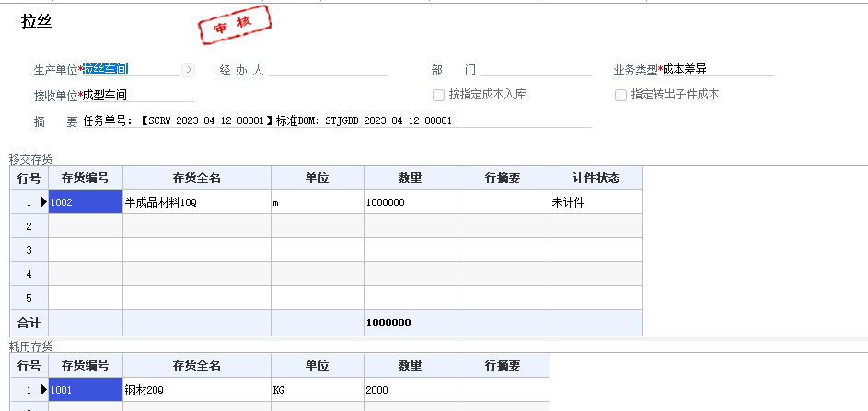Click the quantity cell showing 2000
This screenshot has width=868, height=411.
(410, 390)
